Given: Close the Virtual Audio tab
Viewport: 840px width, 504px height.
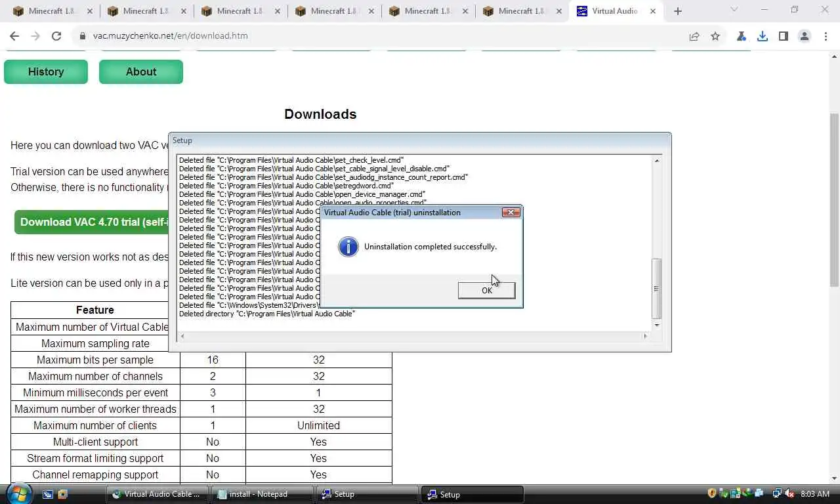Looking at the screenshot, I should pyautogui.click(x=653, y=11).
